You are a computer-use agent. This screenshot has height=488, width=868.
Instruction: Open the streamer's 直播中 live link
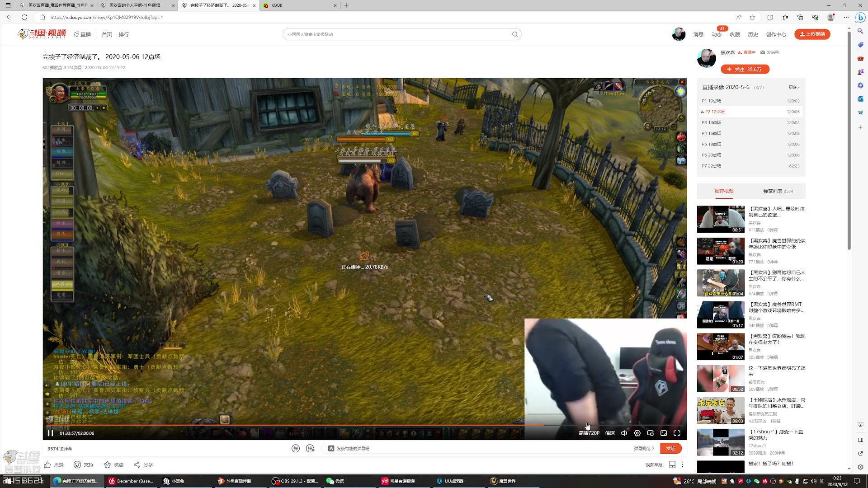click(x=746, y=52)
